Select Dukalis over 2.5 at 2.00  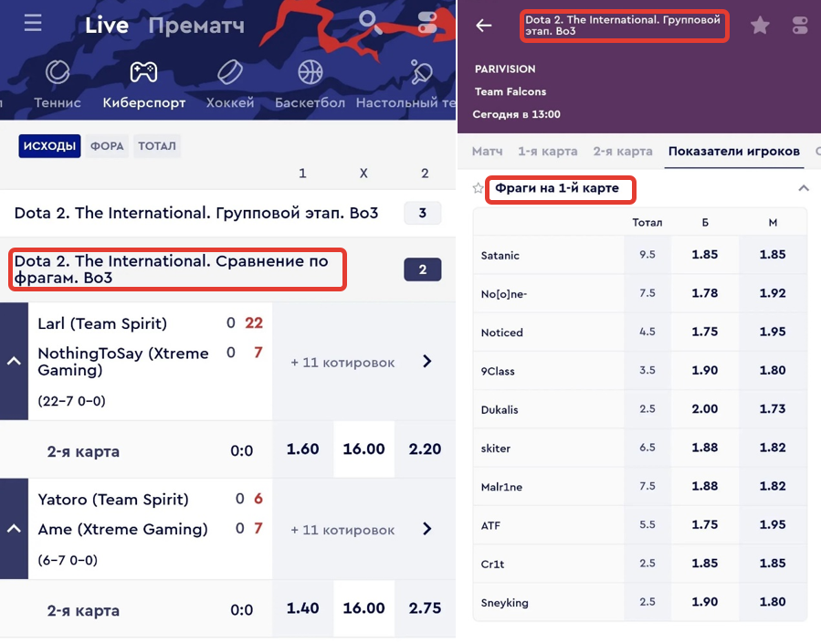coord(705,409)
